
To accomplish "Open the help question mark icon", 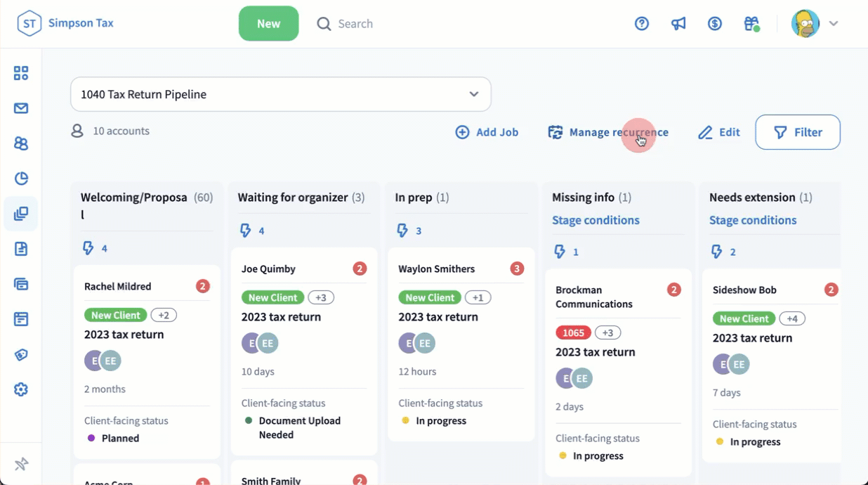I will 642,23.
